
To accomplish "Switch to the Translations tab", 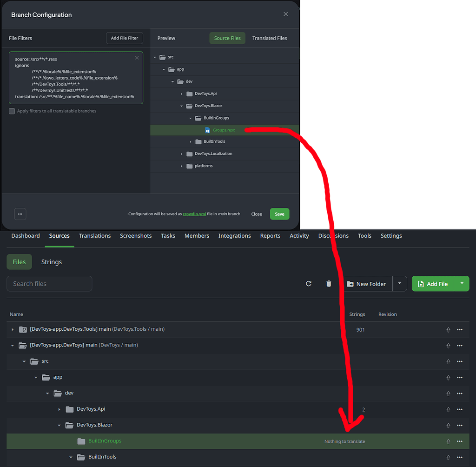I will tap(94, 236).
